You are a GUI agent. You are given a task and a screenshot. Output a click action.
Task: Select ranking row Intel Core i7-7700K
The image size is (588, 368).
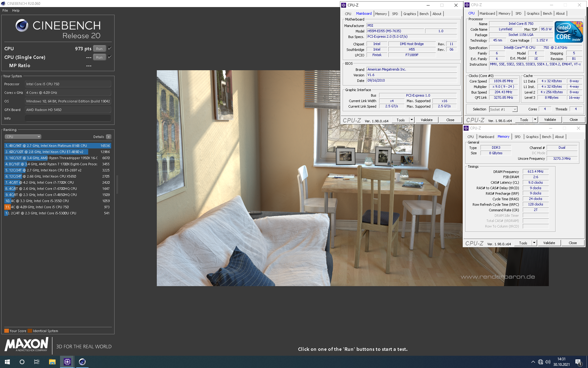pyautogui.click(x=58, y=182)
